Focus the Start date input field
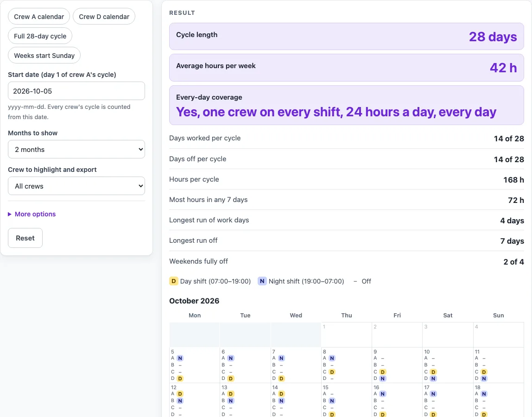This screenshot has height=417, width=532. [x=76, y=91]
